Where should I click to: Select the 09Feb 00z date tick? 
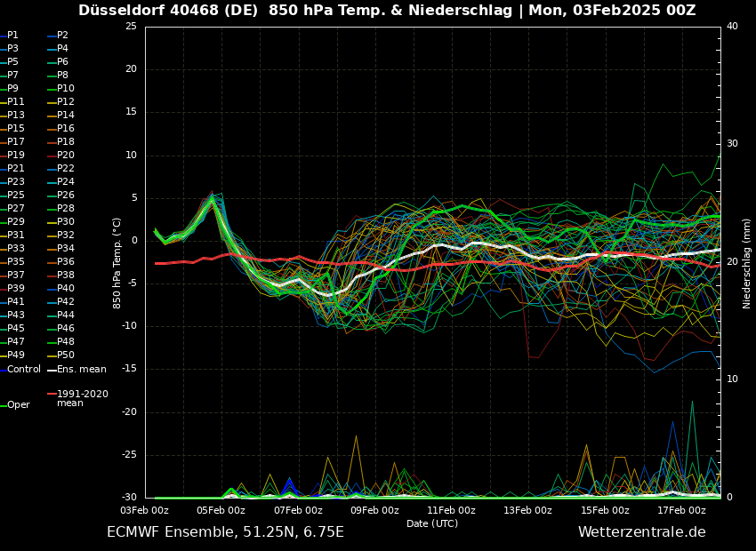tap(374, 510)
